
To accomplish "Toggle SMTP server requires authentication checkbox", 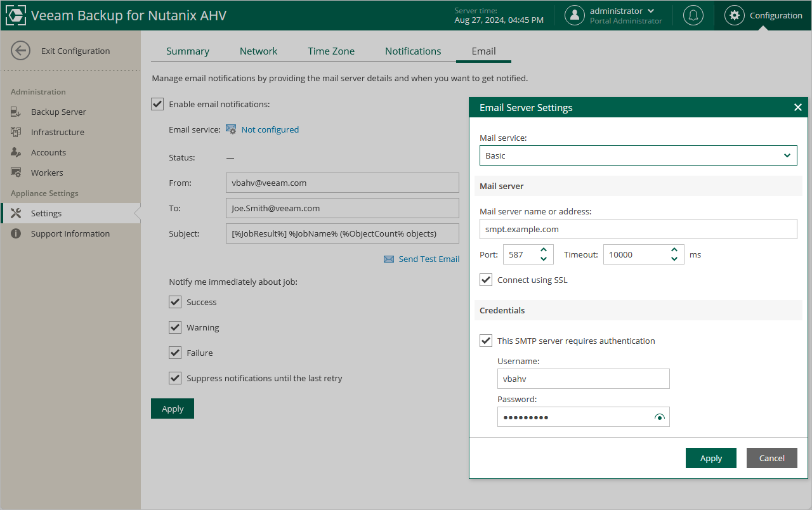I will [x=486, y=341].
